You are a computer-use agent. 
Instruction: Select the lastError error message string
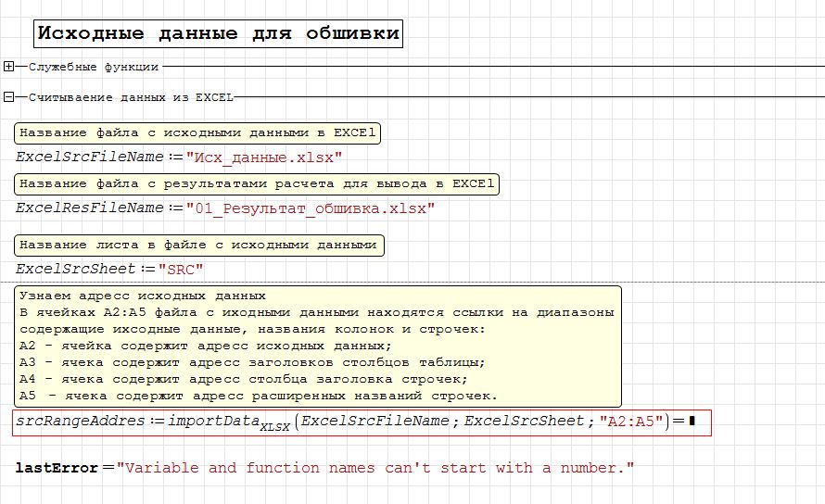pyautogui.click(x=375, y=468)
